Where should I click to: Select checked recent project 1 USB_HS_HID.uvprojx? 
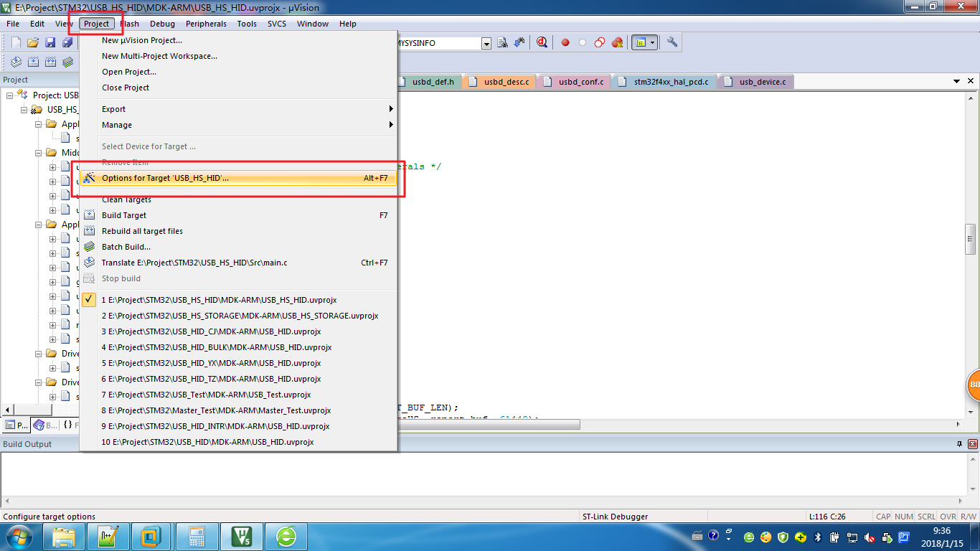[x=238, y=300]
